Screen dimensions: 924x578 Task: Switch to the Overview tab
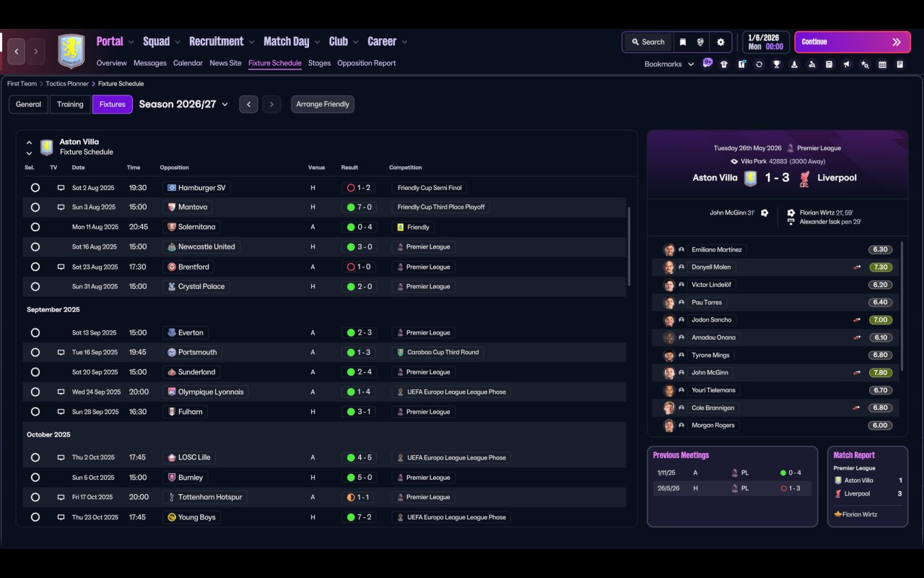(111, 63)
